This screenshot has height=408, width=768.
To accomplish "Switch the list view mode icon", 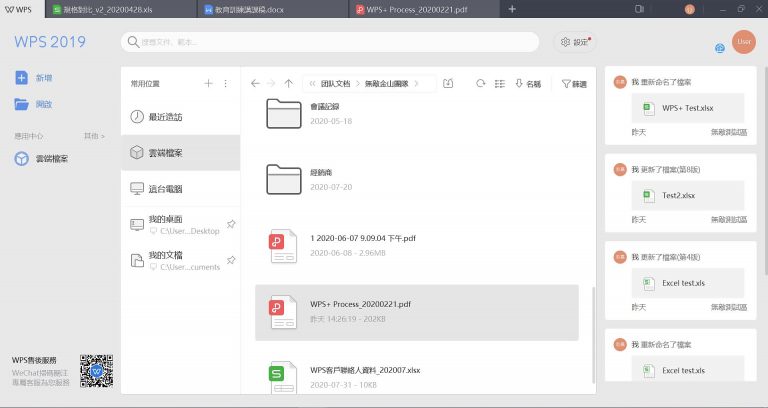I will (x=500, y=84).
